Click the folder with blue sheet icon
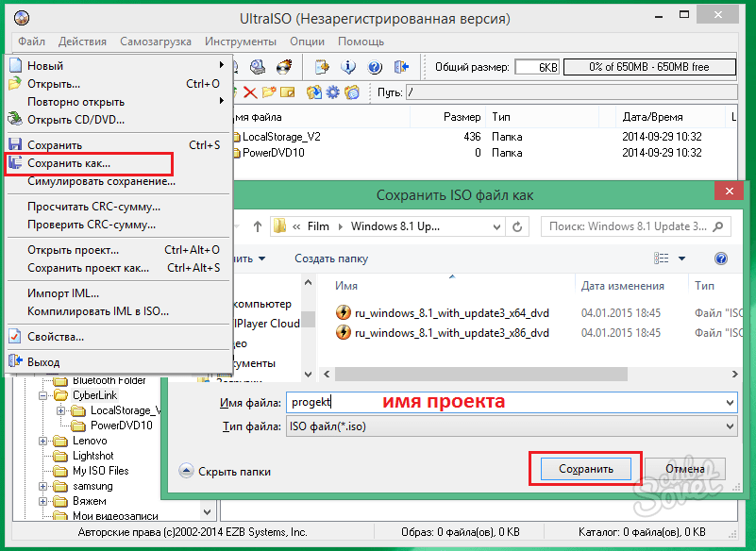The width and height of the screenshot is (756, 551). (x=352, y=92)
